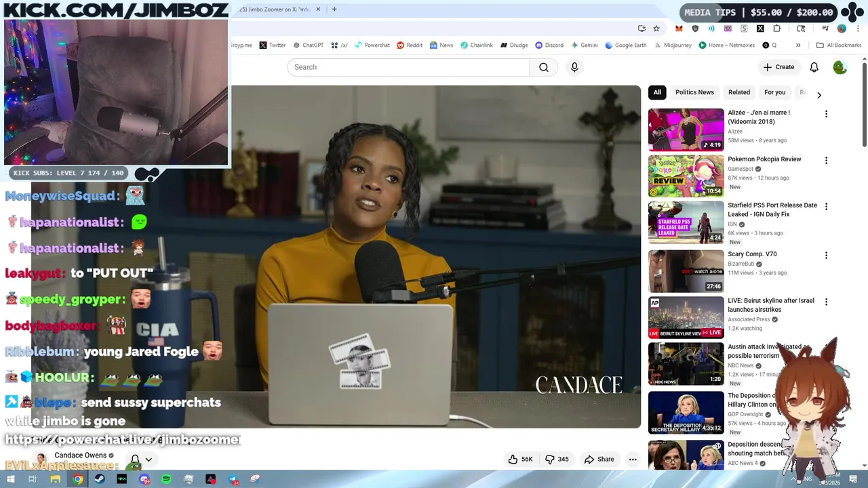Open options menu for Scary Comp. V70
The image size is (868, 488).
tap(826, 256)
